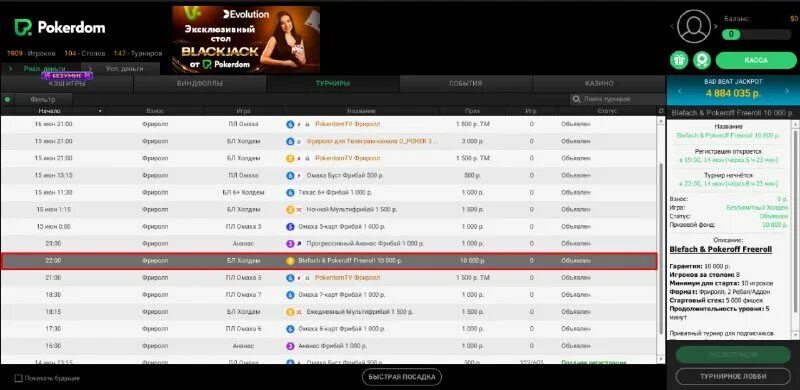This screenshot has height=390, width=800.
Task: Open ТУРНИРНОЕ ЛОББИ
Action: (x=733, y=377)
